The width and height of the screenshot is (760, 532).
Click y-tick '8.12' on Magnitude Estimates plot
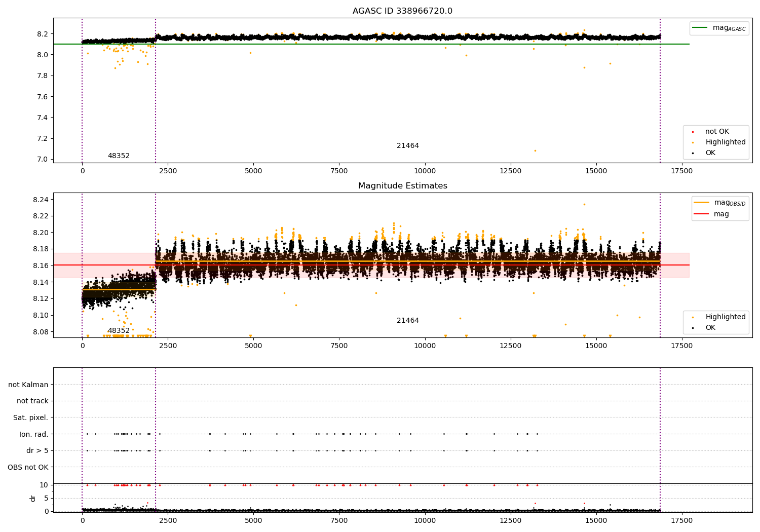tap(40, 298)
